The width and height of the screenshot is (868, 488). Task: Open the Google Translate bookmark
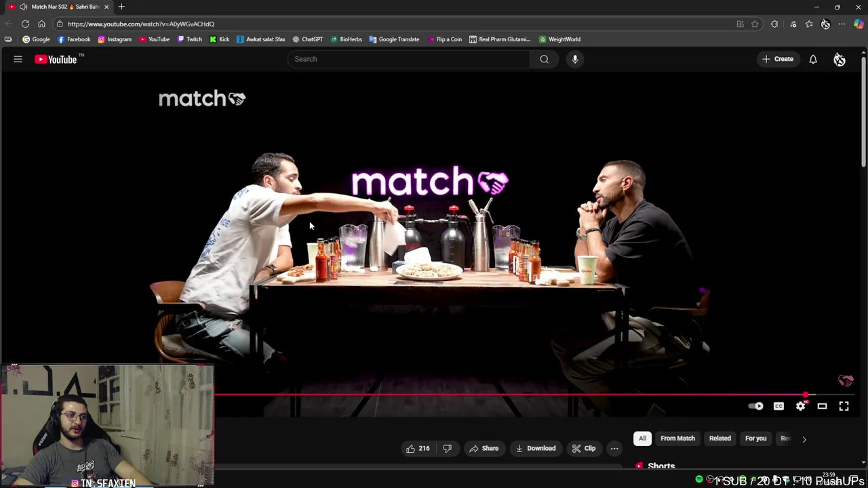tap(394, 39)
